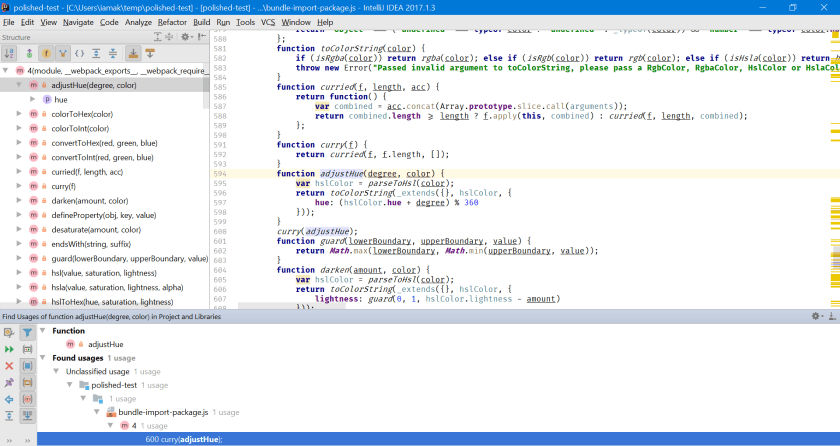Click the pink 'm' button in Find panel's right column
The height and width of the screenshot is (446, 840).
pyautogui.click(x=27, y=399)
